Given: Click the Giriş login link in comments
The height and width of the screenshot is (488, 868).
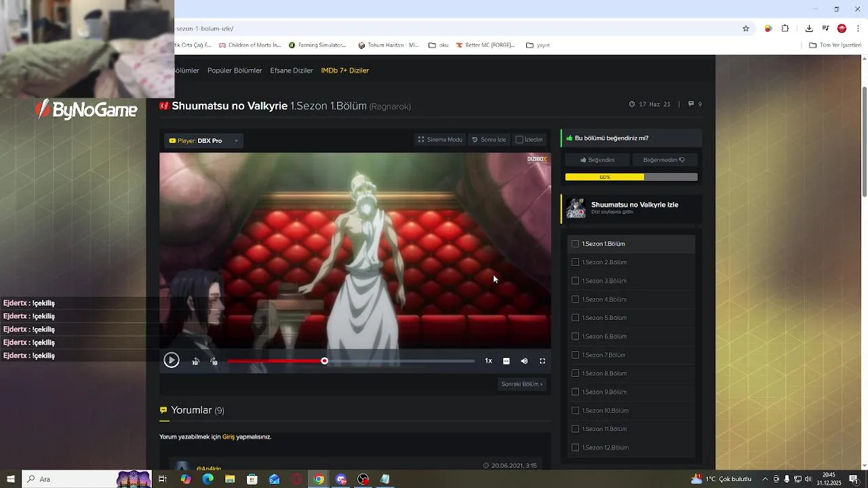Looking at the screenshot, I should coord(229,437).
